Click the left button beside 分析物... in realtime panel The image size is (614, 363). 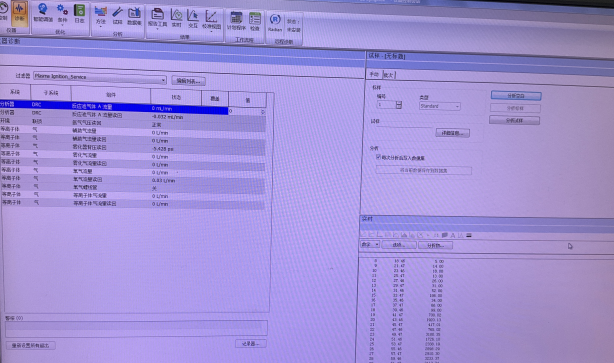[399, 245]
